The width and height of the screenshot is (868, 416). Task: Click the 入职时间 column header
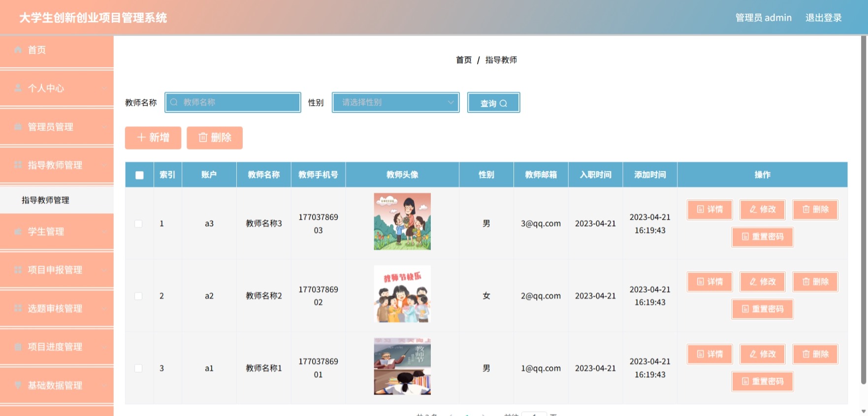[x=595, y=175]
